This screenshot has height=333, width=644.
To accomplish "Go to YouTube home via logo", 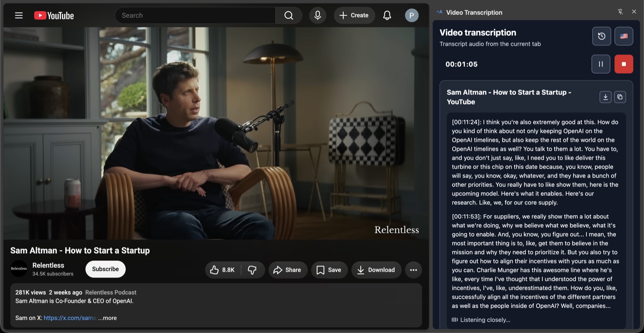I will [54, 16].
